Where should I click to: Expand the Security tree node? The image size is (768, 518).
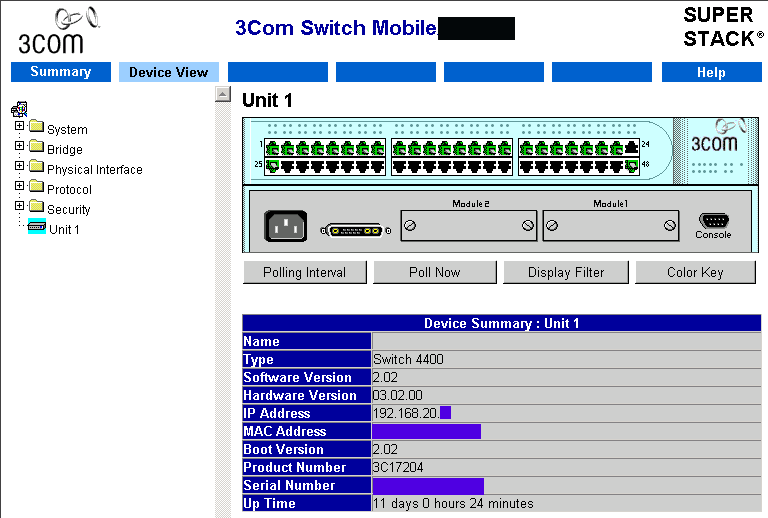(x=19, y=206)
